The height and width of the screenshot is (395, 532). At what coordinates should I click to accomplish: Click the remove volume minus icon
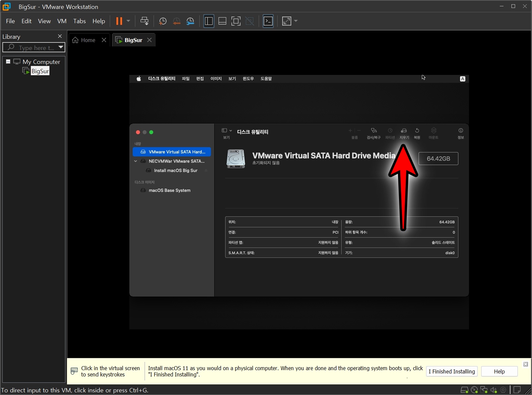click(x=359, y=131)
